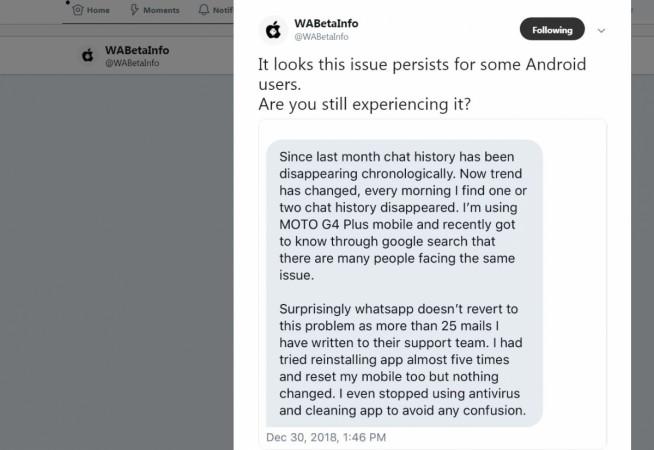Screen dimensions: 654x450
Task: Click the Moments lightning bolt icon
Action: point(135,10)
